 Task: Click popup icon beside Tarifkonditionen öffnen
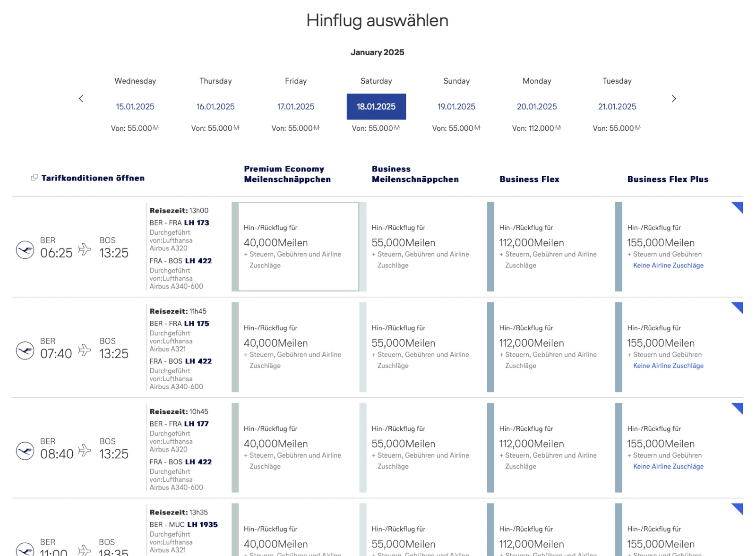34,178
